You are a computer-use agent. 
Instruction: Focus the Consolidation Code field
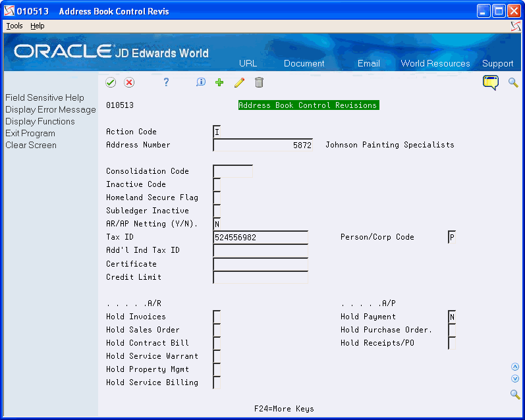[x=233, y=171]
